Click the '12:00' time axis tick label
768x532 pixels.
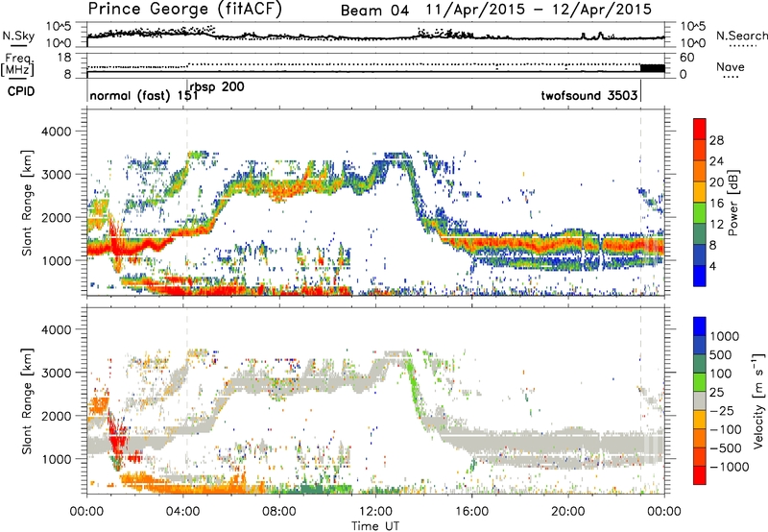[x=375, y=512]
